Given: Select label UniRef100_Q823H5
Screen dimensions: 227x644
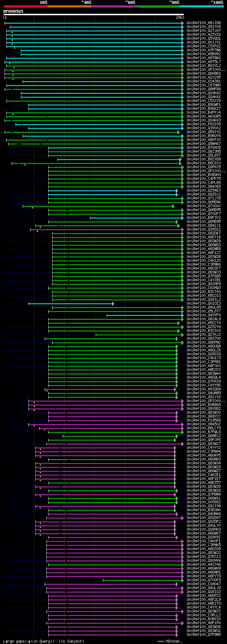Looking at the screenshot, I should click(204, 152).
